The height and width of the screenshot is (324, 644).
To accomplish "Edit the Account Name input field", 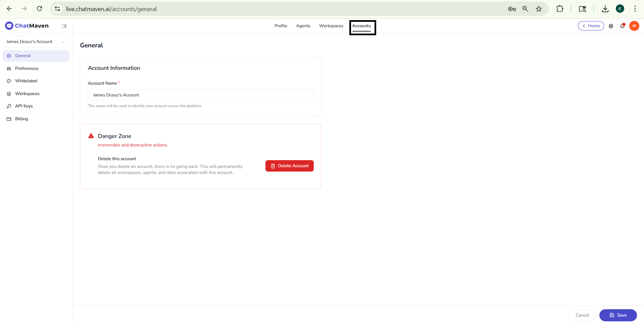I will (x=200, y=95).
